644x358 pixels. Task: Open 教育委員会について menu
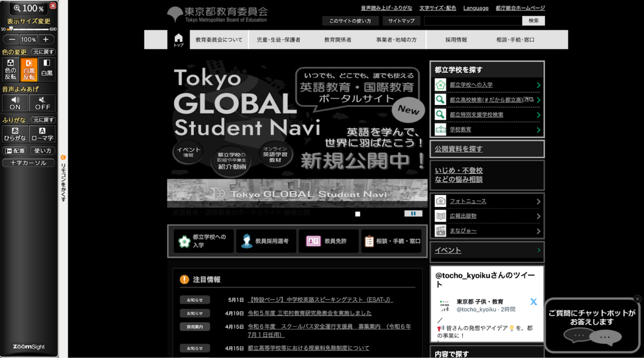(219, 40)
